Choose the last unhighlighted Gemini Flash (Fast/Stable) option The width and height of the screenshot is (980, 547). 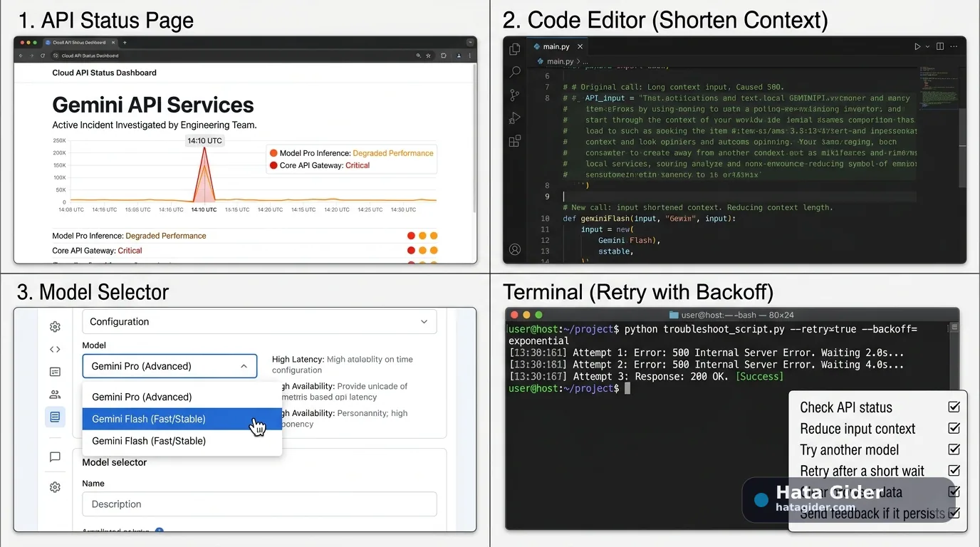182,441
